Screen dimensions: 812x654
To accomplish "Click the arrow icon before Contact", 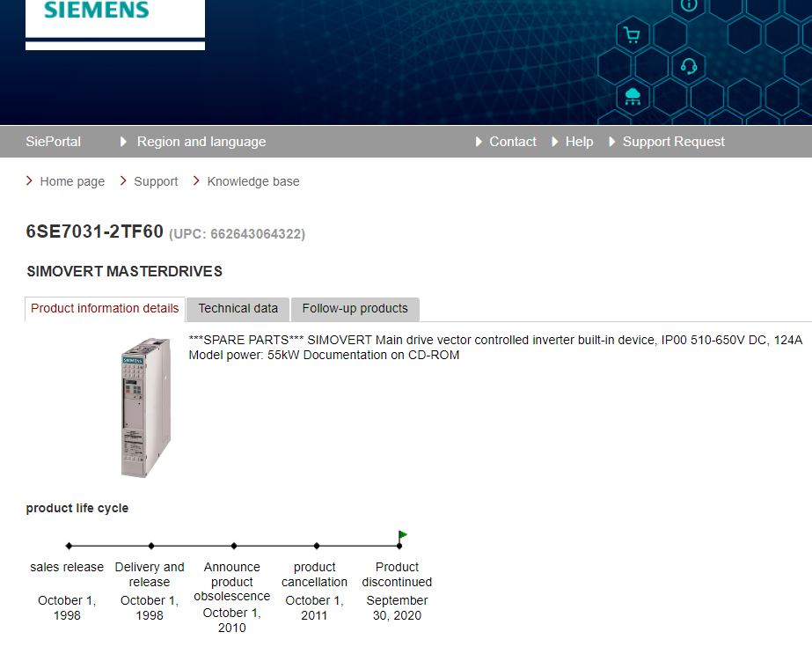I will (479, 142).
